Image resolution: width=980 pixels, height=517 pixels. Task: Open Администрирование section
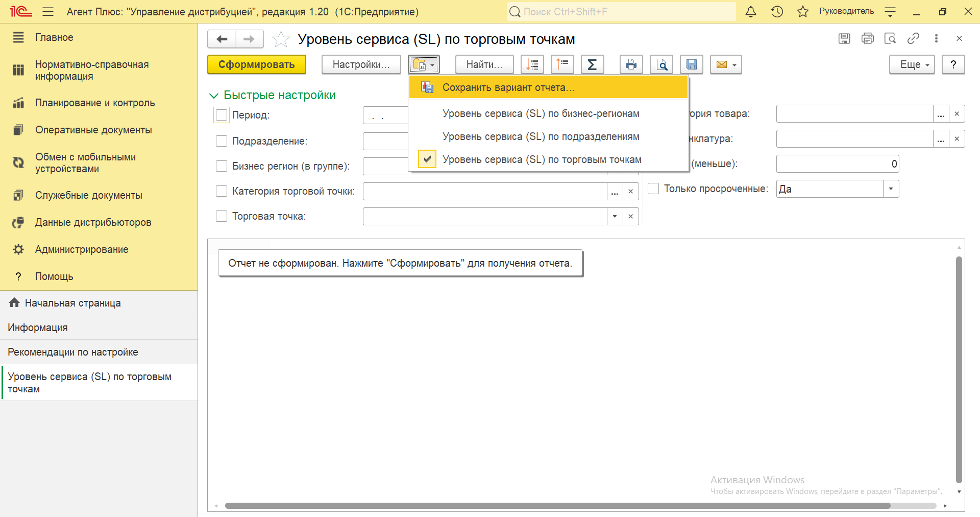click(99, 249)
